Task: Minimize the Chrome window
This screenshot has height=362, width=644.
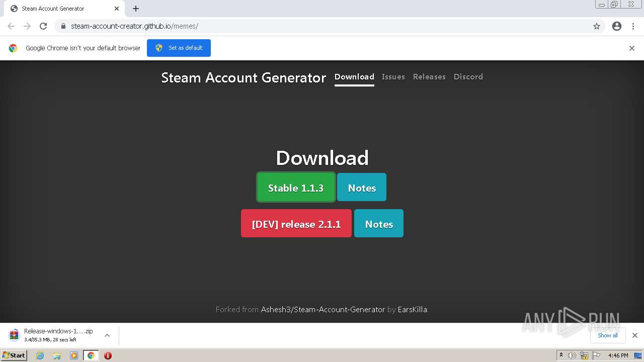Action: tap(602, 5)
